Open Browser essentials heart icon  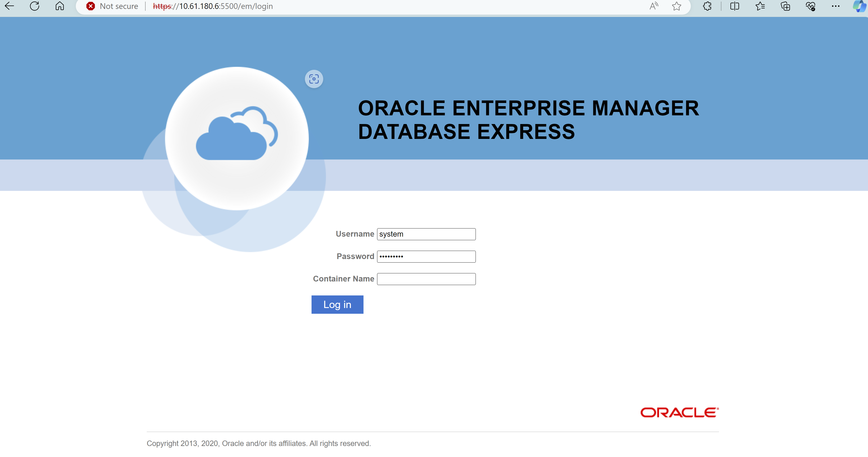click(810, 6)
